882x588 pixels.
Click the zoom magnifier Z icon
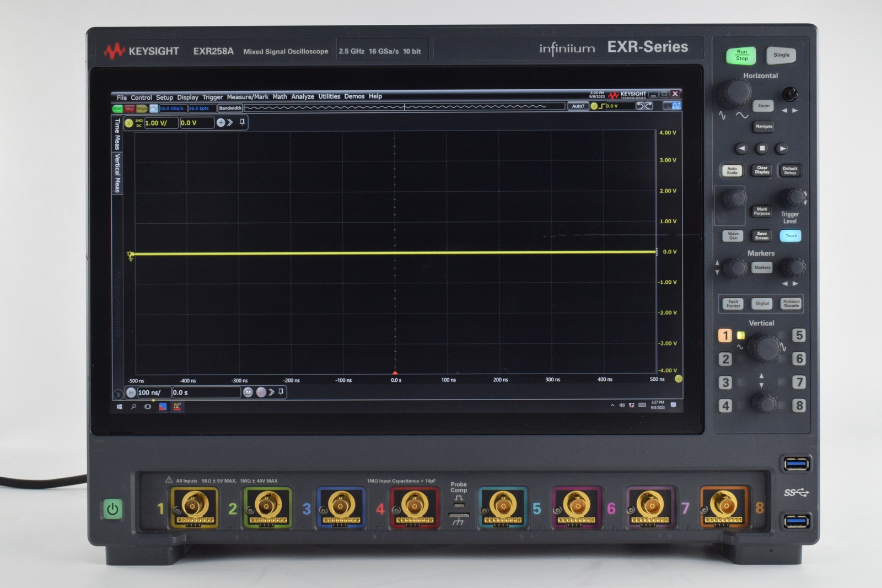[x=248, y=392]
